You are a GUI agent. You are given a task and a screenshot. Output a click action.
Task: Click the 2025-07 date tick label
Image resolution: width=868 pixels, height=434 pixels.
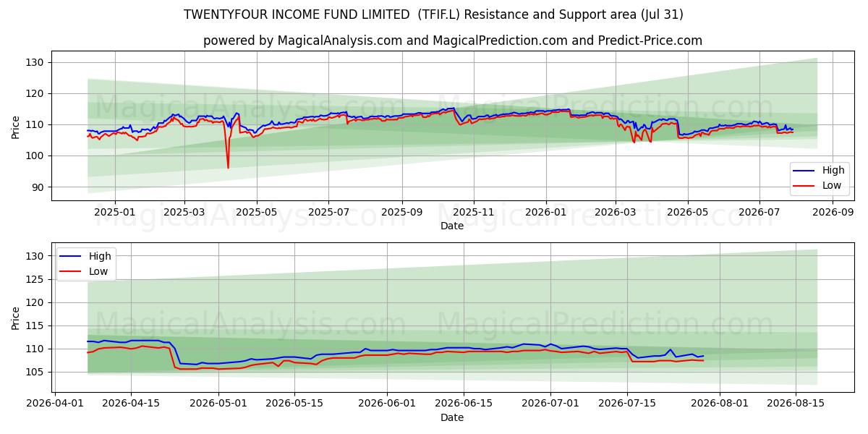[328, 213]
